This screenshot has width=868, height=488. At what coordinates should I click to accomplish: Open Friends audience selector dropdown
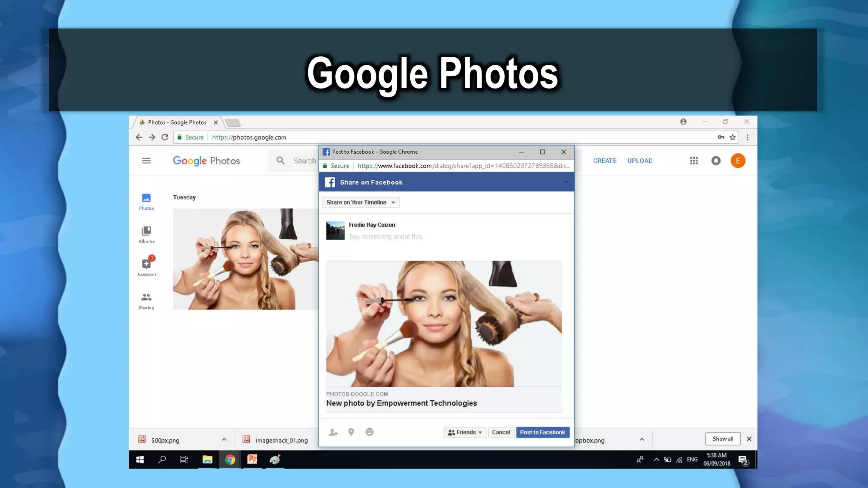tap(465, 433)
